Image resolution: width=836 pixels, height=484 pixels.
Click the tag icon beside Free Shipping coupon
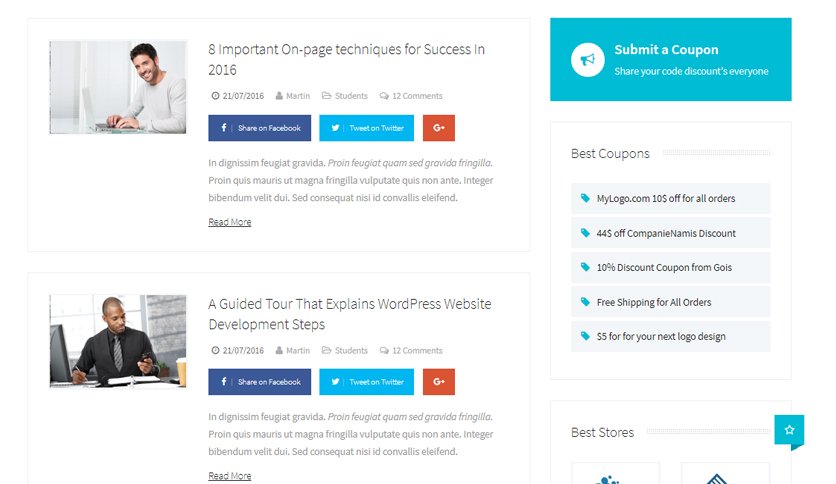(x=585, y=302)
